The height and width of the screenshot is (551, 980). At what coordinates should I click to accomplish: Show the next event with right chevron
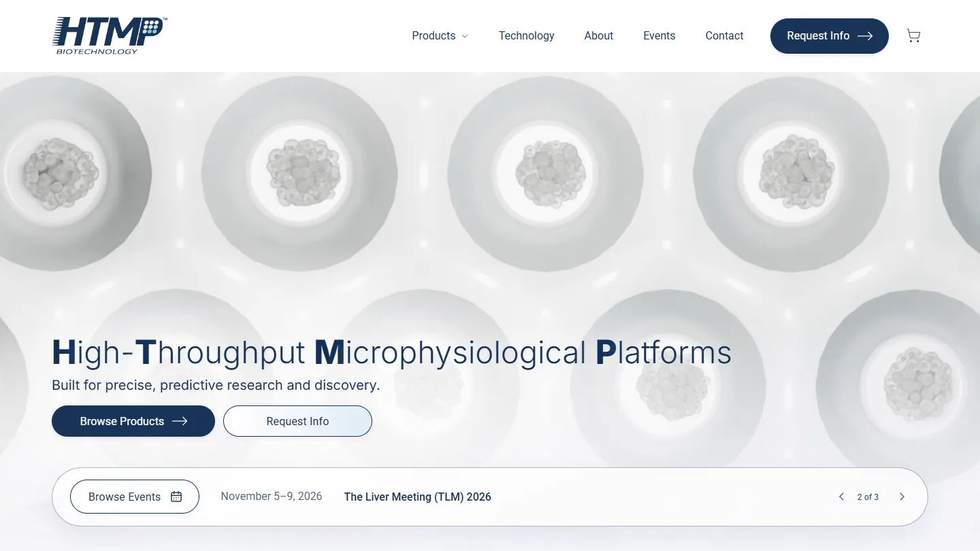tap(902, 497)
